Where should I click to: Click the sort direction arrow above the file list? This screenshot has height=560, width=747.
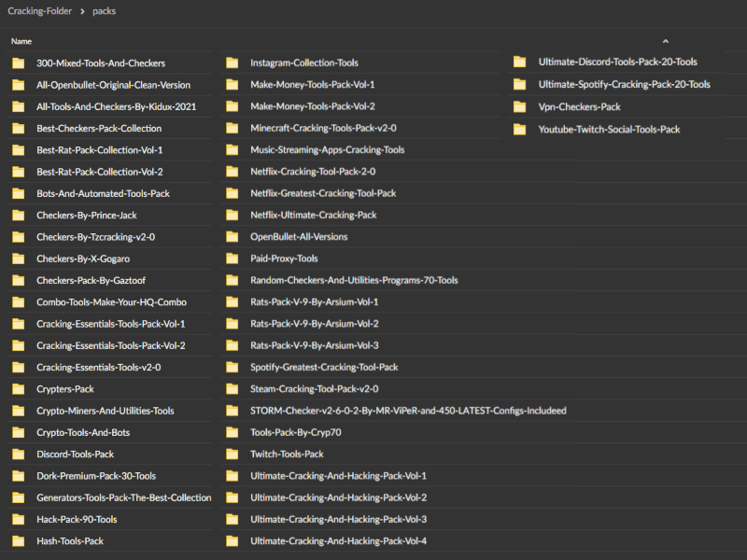coord(665,41)
